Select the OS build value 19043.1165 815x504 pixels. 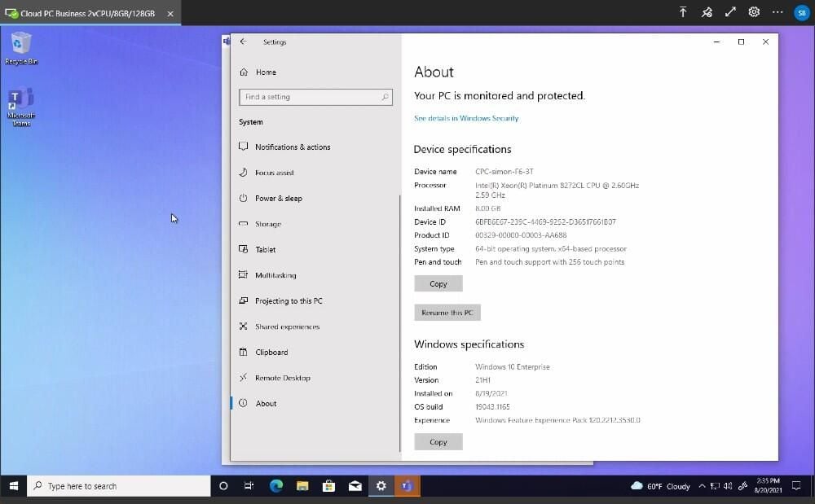[492, 407]
